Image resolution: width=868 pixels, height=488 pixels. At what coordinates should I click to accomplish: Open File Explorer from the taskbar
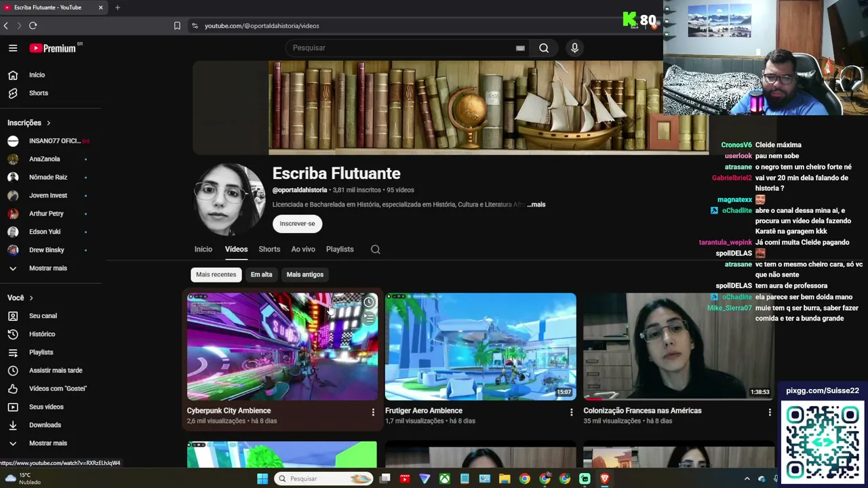[x=505, y=479]
